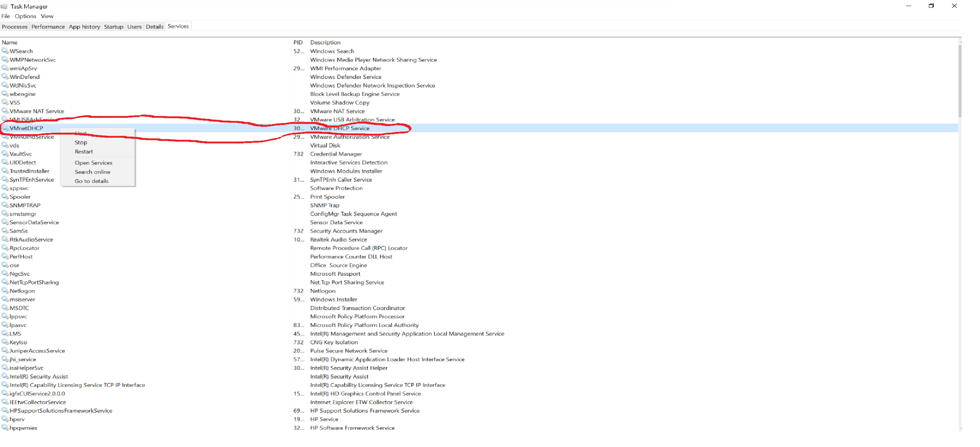Image resolution: width=980 pixels, height=447 pixels.
Task: Select the jhi_service row
Action: 479,359
